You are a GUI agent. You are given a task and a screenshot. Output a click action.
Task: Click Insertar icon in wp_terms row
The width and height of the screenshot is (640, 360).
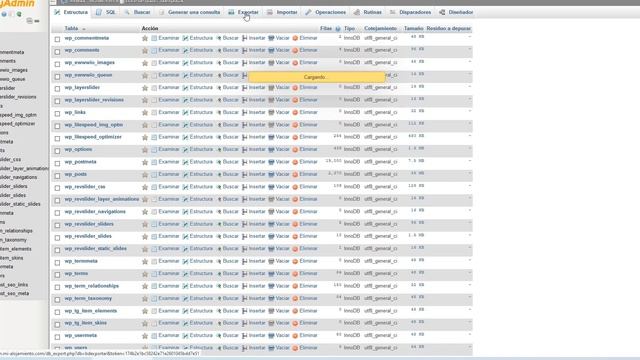244,274
